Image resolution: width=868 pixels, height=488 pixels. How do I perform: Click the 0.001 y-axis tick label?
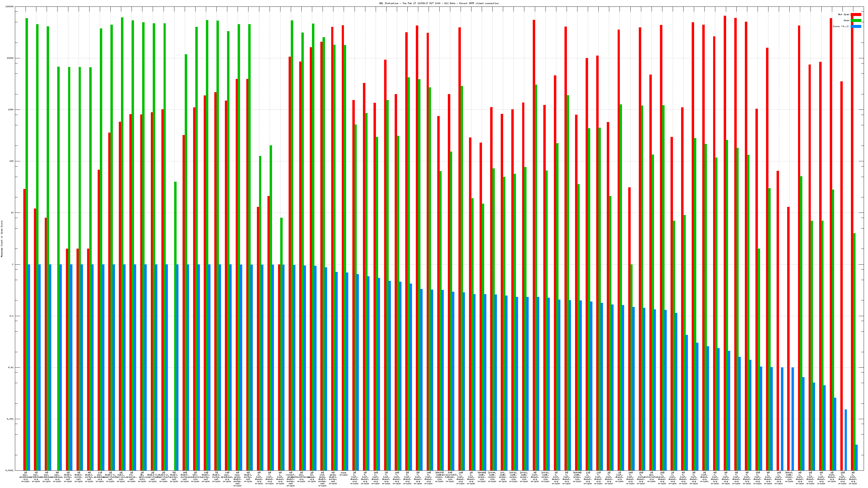[x=11, y=419]
